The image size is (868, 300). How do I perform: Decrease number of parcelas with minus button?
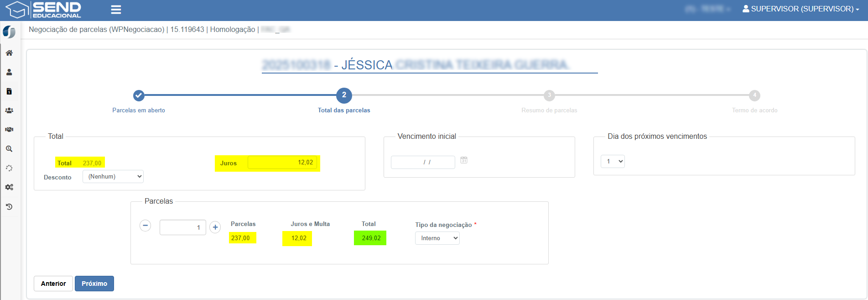(x=146, y=226)
